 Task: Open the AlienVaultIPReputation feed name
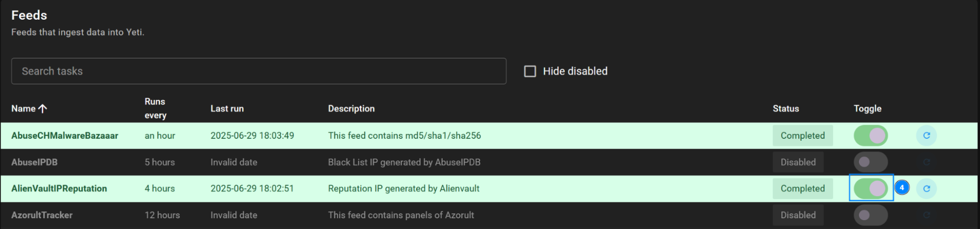pyautogui.click(x=59, y=189)
